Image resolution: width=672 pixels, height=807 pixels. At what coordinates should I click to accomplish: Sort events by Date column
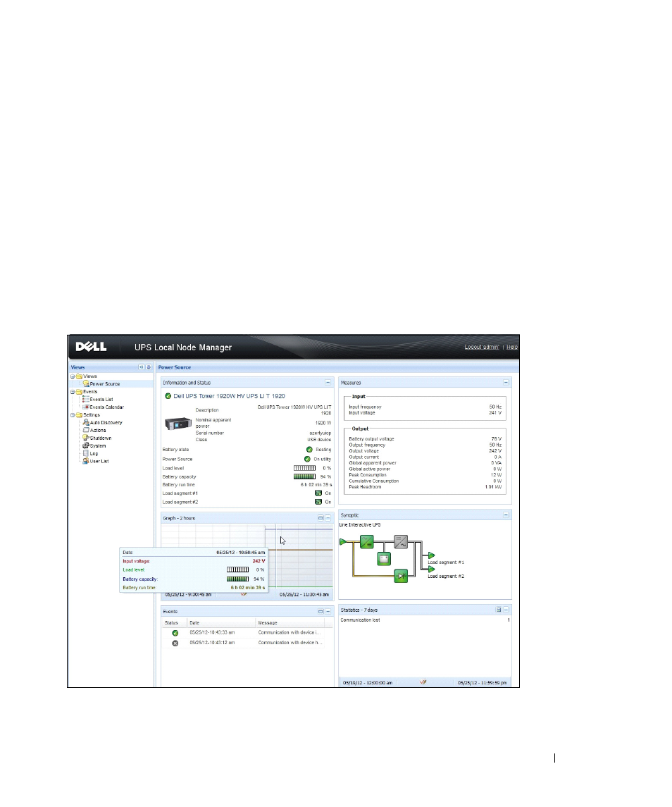(220, 622)
